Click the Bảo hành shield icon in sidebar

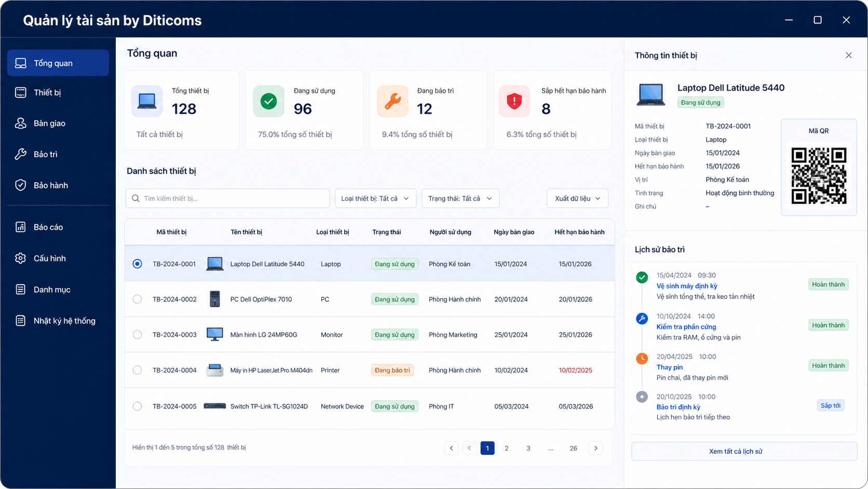pos(21,186)
